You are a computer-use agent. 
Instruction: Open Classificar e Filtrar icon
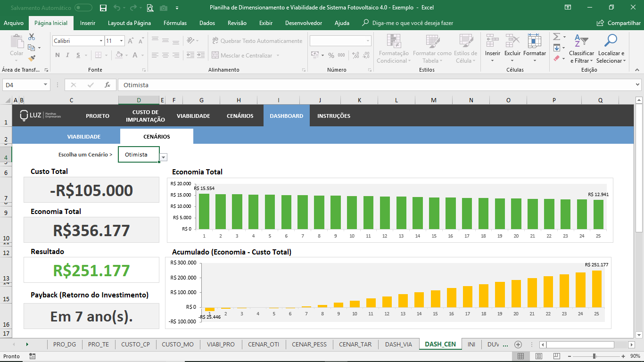pos(581,41)
